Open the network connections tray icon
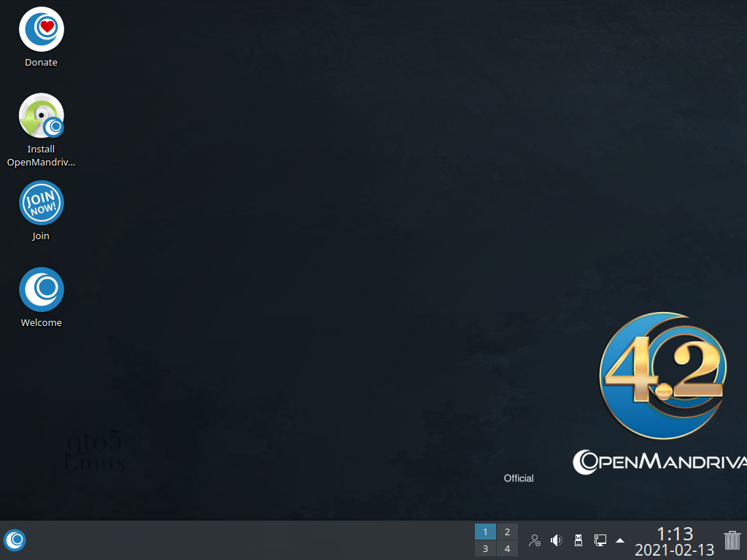Image resolution: width=747 pixels, height=560 pixels. 600,540
